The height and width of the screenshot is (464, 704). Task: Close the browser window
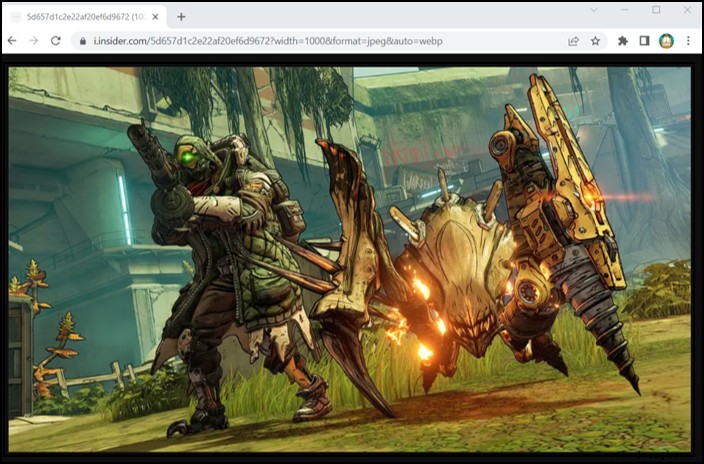click(x=687, y=10)
